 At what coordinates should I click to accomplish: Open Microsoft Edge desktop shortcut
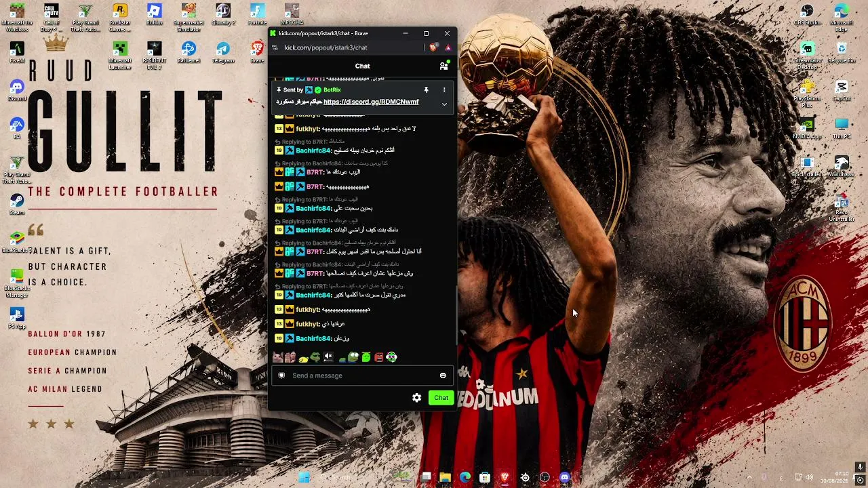point(842,18)
